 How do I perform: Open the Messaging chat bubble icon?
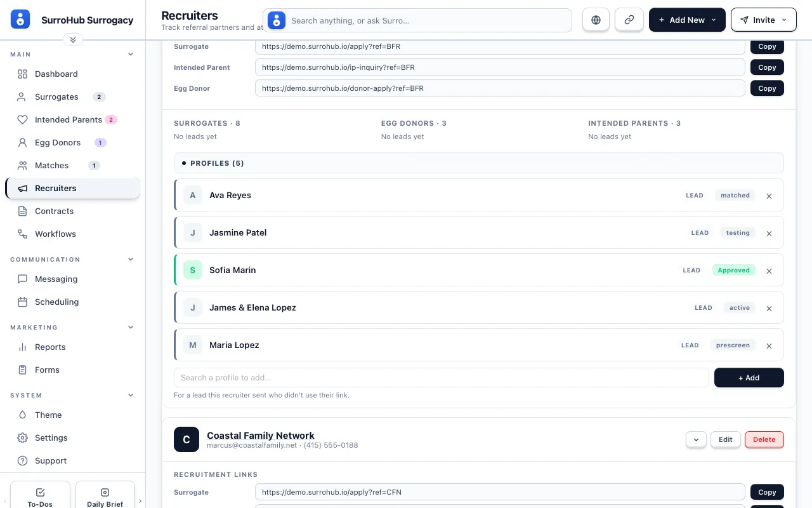[22, 279]
